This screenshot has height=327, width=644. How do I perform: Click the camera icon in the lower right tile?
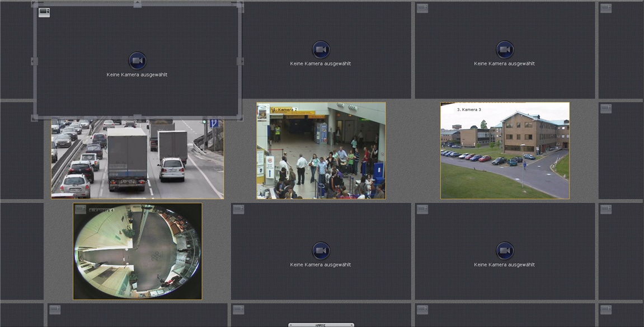pos(505,250)
